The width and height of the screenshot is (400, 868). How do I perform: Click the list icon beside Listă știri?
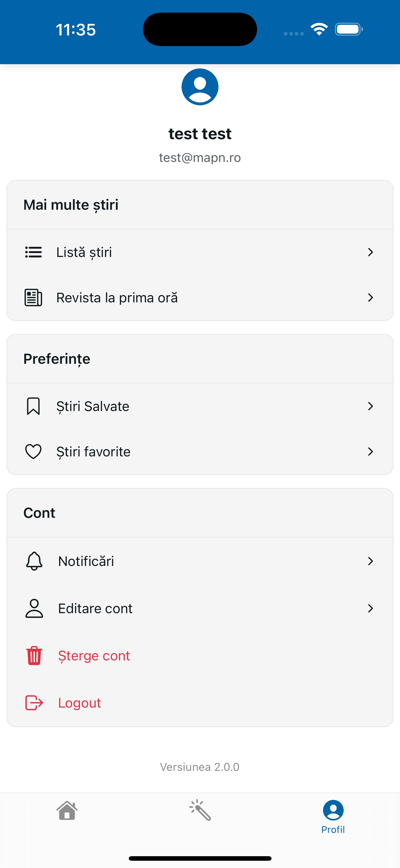[33, 252]
